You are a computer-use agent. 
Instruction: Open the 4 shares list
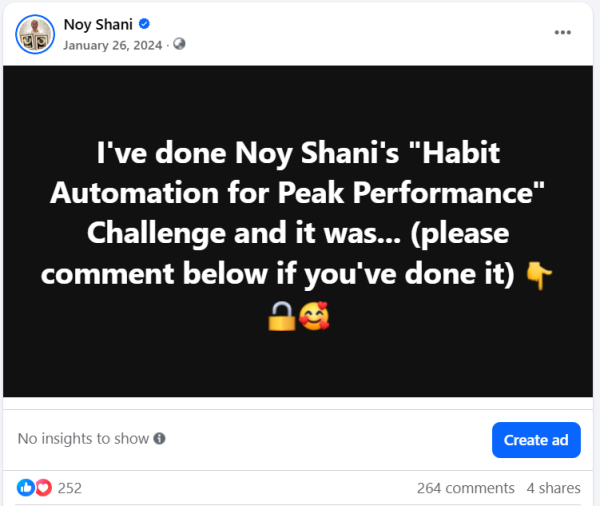coord(553,488)
